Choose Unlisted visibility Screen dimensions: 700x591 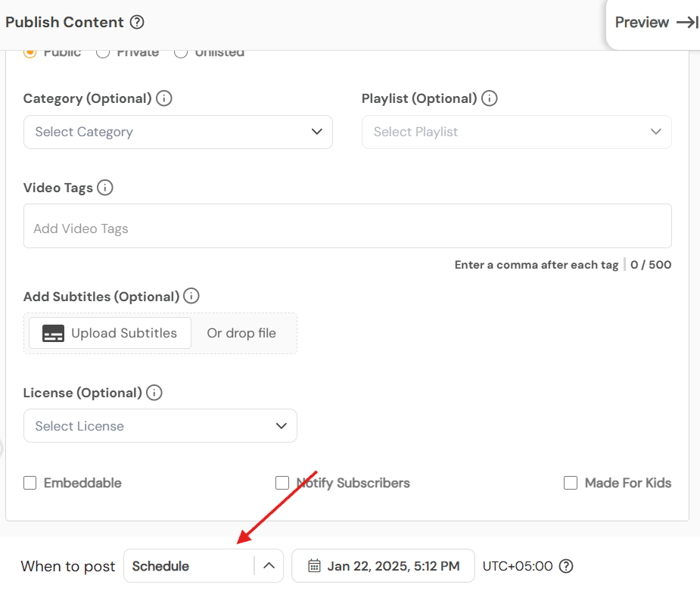coord(181,52)
